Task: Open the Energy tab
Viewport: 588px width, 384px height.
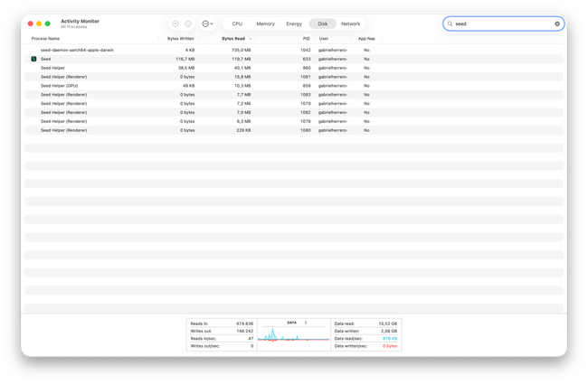Action: (x=294, y=23)
